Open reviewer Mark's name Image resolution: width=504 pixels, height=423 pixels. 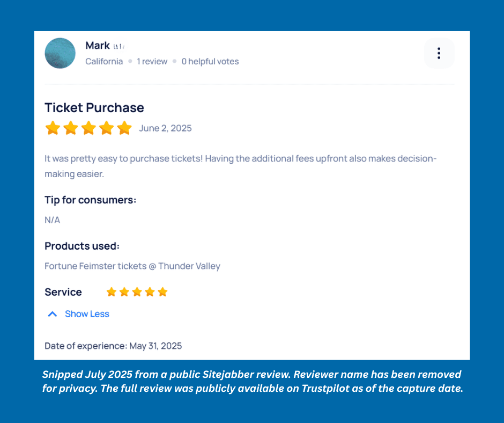[x=98, y=46]
